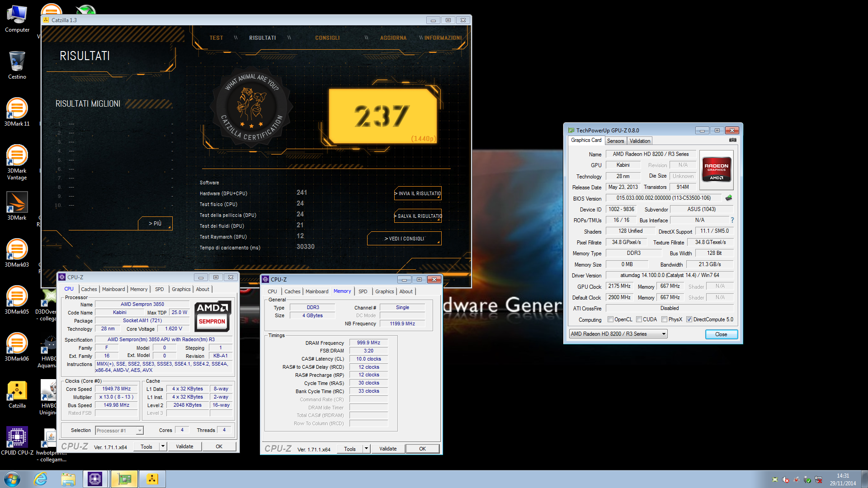Open the Cestino recycle bin icon
This screenshot has height=488, width=868.
pos(17,65)
